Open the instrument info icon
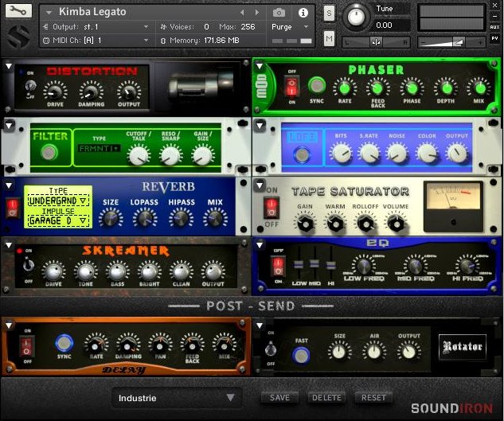The width and height of the screenshot is (504, 421). [303, 13]
